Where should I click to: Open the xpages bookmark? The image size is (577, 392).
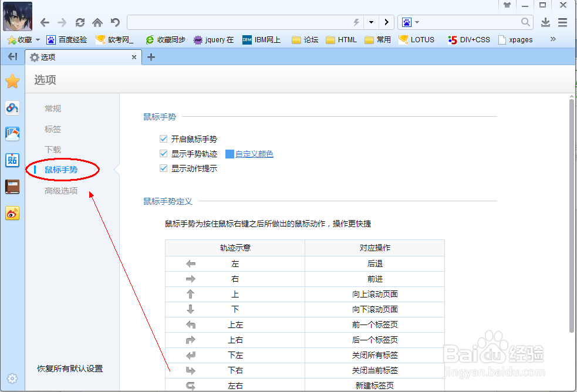click(515, 40)
